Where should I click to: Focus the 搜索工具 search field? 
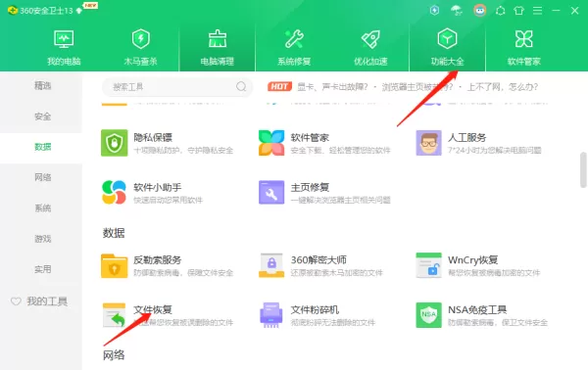point(177,87)
